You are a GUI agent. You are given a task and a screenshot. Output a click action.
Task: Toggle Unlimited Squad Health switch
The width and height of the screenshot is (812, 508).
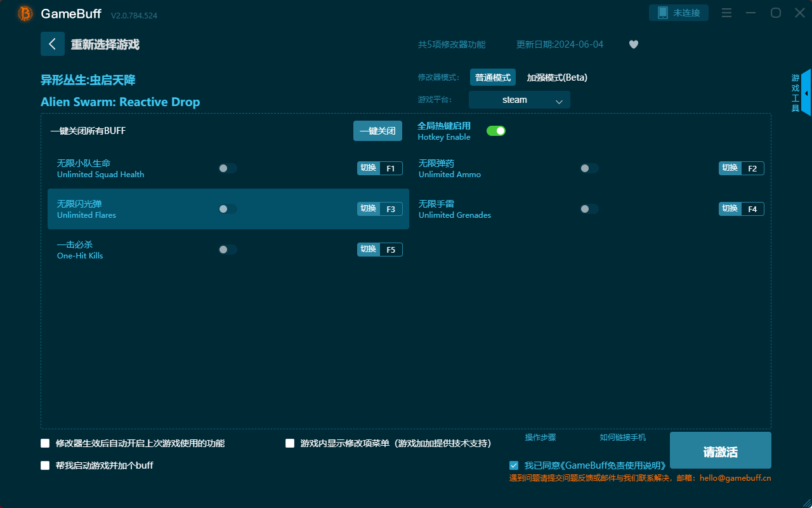(x=228, y=168)
